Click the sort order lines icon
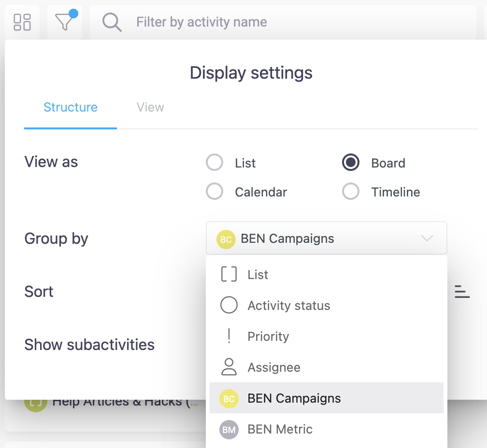The width and height of the screenshot is (487, 448). coord(462,292)
